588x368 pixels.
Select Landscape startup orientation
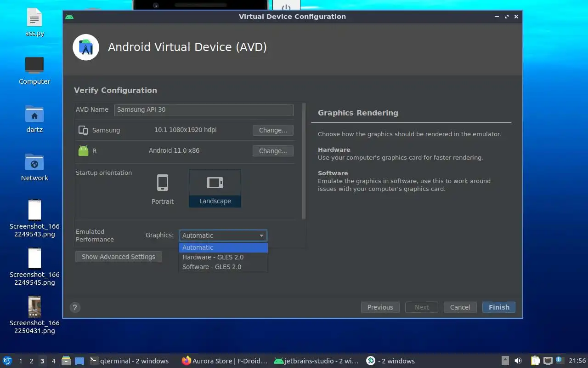(x=215, y=188)
